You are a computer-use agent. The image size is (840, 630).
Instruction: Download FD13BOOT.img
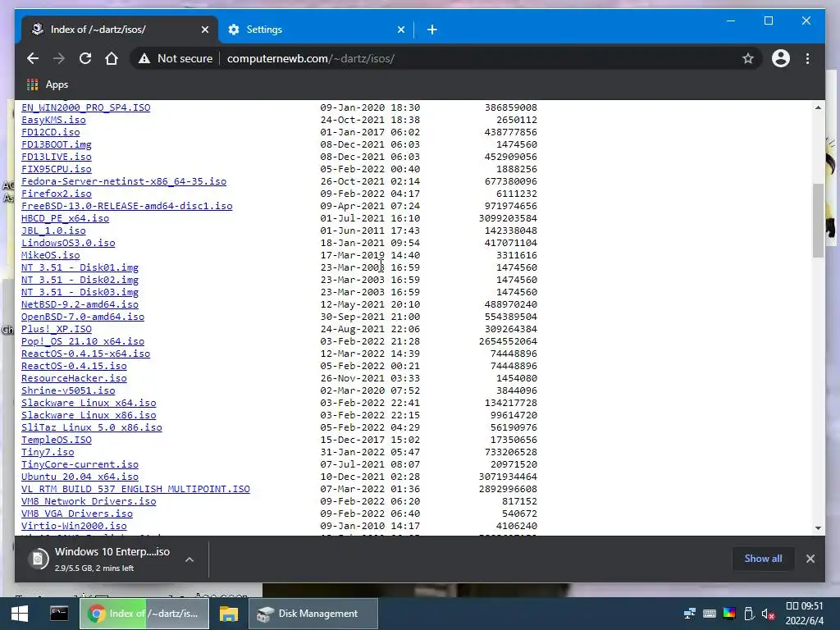tap(57, 144)
